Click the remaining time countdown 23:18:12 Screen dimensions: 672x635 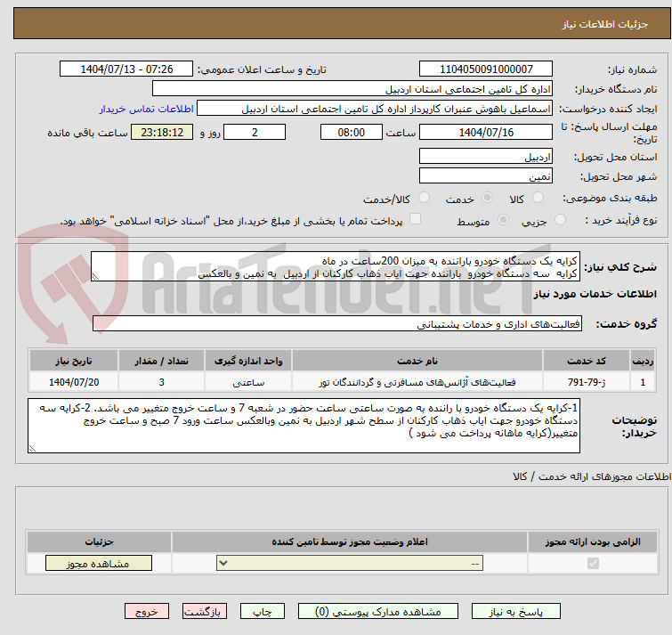tap(162, 132)
